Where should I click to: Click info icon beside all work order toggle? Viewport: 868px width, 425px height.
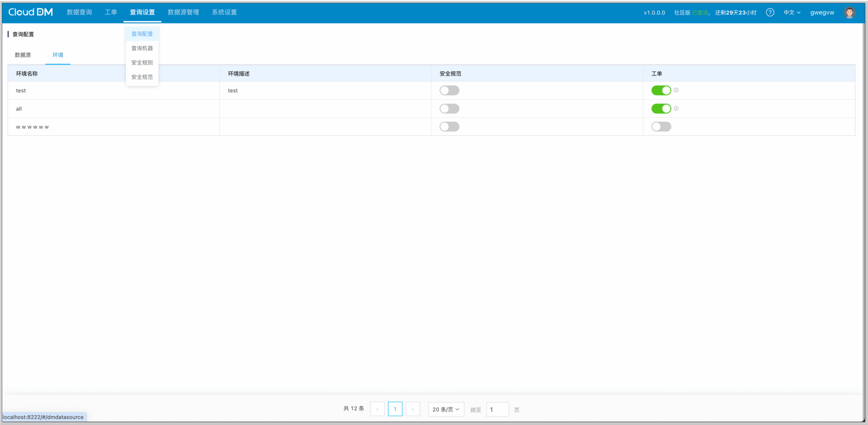pos(676,108)
